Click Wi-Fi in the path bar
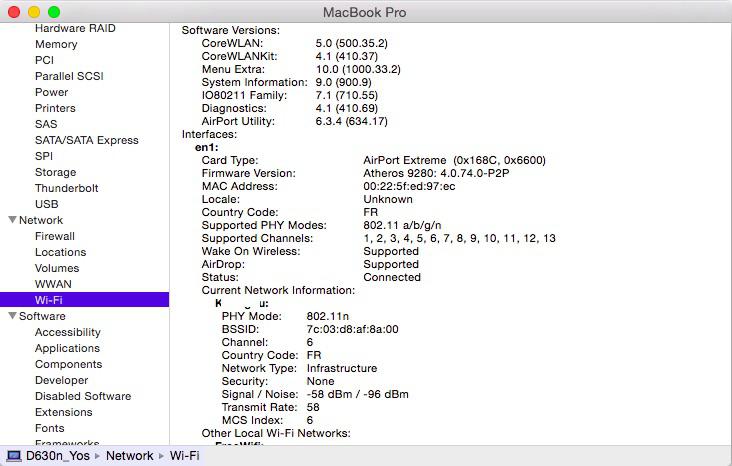 pyautogui.click(x=184, y=456)
